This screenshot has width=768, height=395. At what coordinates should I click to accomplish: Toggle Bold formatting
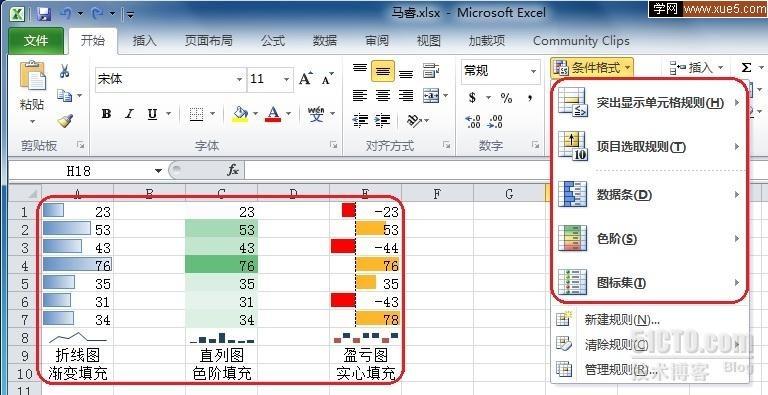pyautogui.click(x=106, y=114)
